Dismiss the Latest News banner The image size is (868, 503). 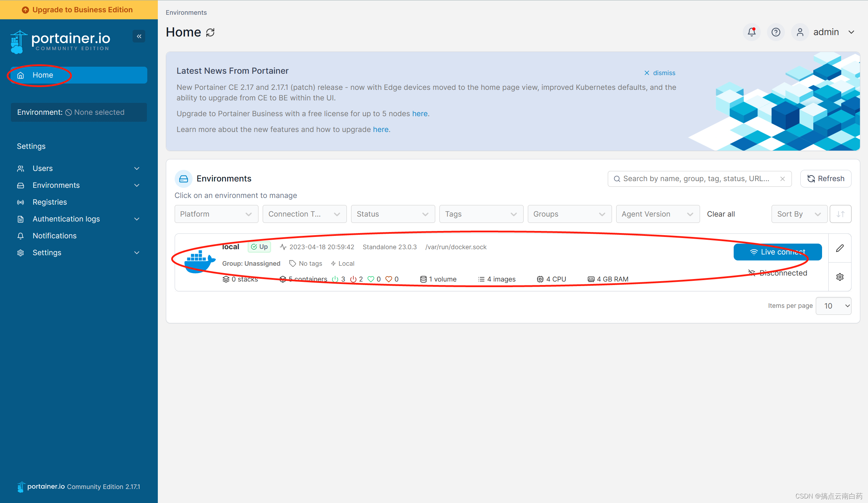[660, 73]
